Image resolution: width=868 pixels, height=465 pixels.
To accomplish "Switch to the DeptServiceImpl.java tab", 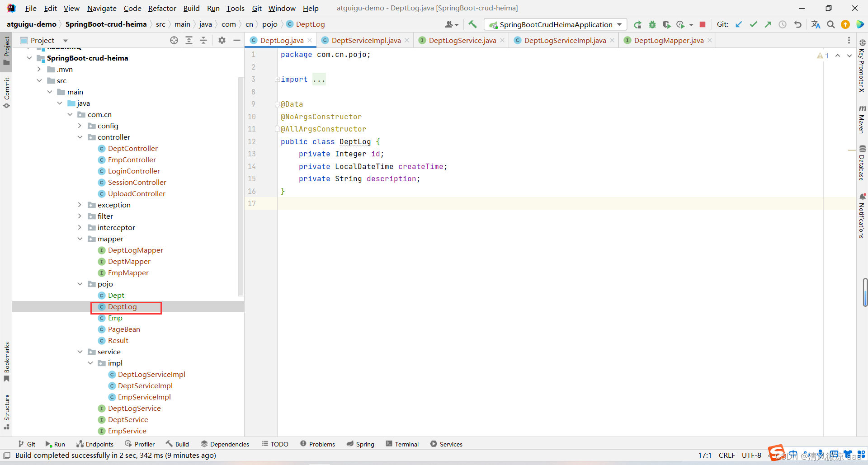I will click(366, 40).
